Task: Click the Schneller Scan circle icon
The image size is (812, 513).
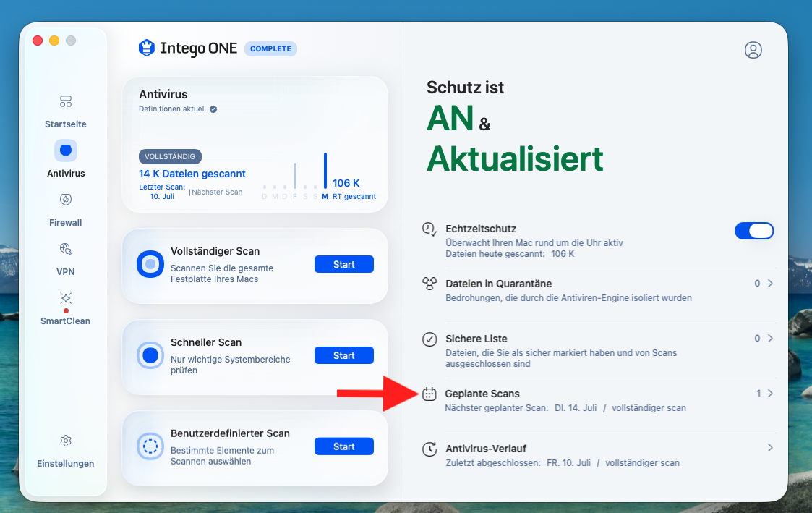Action: (150, 355)
